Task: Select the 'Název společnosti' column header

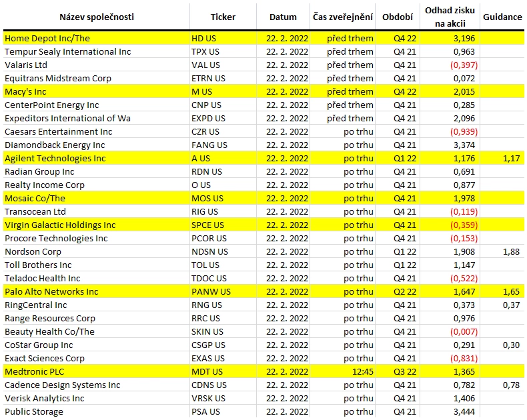Action: [97, 17]
